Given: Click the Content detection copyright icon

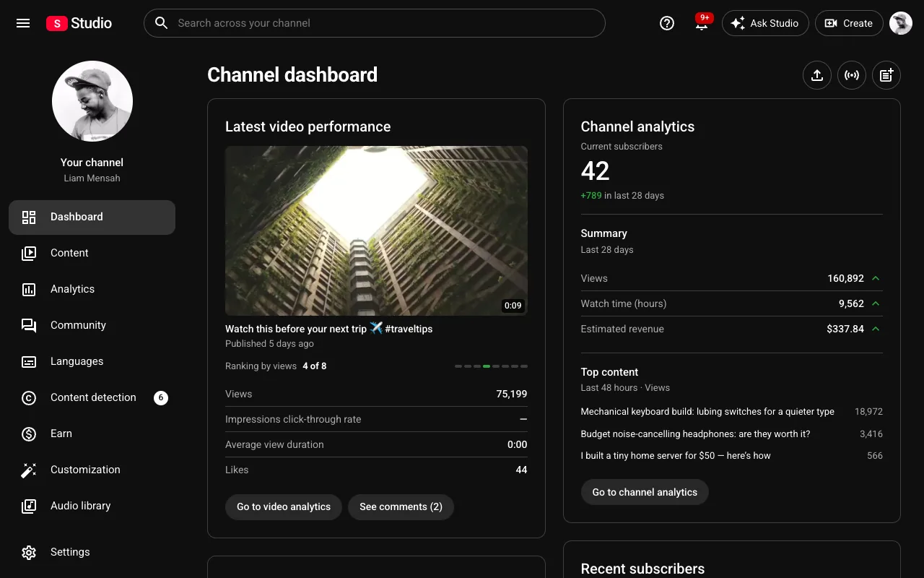Looking at the screenshot, I should [29, 397].
